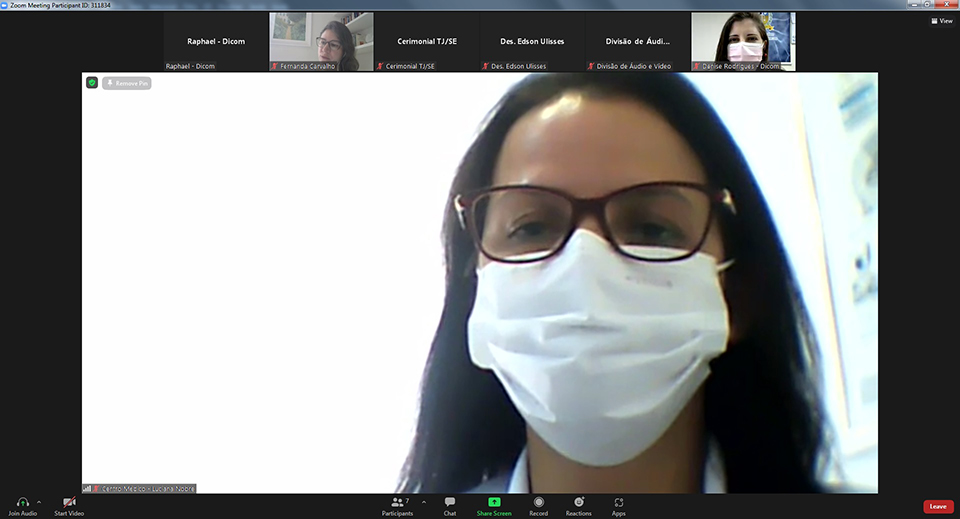
Task: Select the Cerimonial TJ/SE participant tile
Action: click(427, 41)
